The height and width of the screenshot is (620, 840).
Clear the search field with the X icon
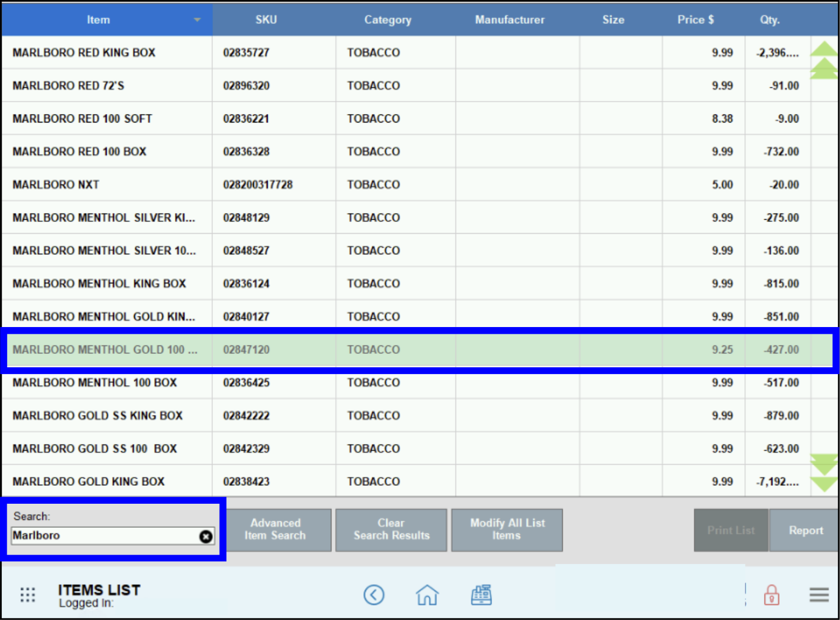(206, 537)
